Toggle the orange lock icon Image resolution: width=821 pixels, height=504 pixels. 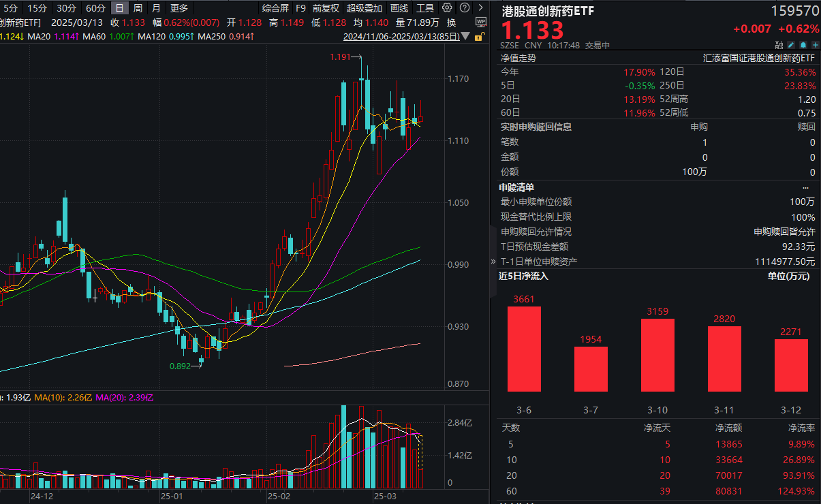[x=481, y=36]
